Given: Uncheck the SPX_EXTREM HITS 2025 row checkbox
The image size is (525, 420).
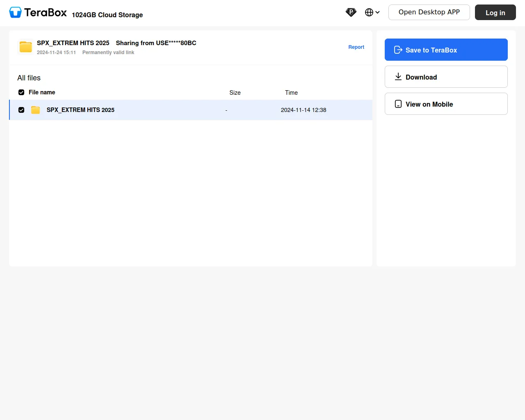Looking at the screenshot, I should click(21, 110).
